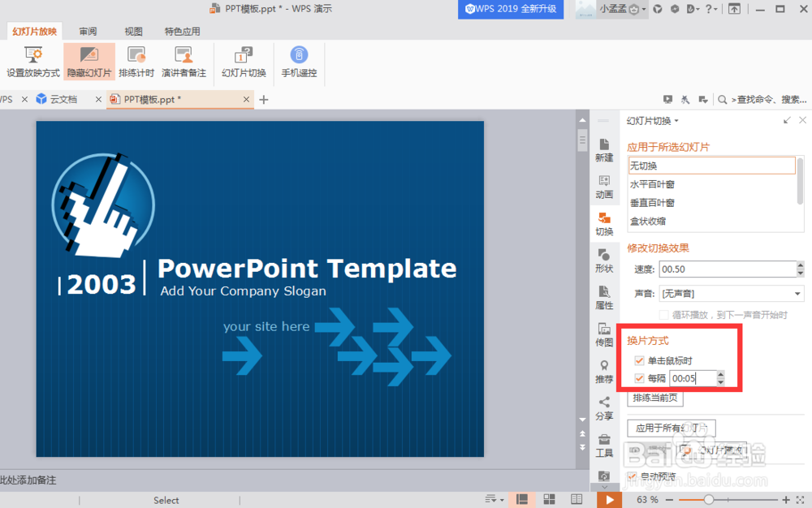The image size is (812, 508).
Task: Select 无切换 transition option
Action: coord(711,166)
